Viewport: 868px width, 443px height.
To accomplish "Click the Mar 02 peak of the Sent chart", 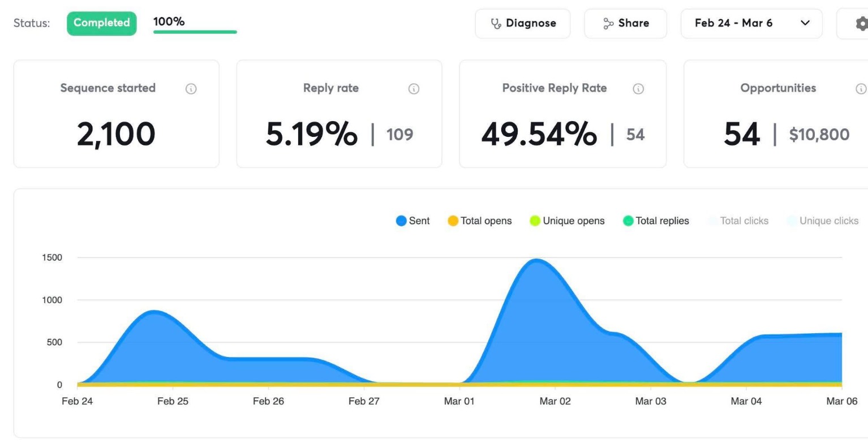I will (x=536, y=261).
